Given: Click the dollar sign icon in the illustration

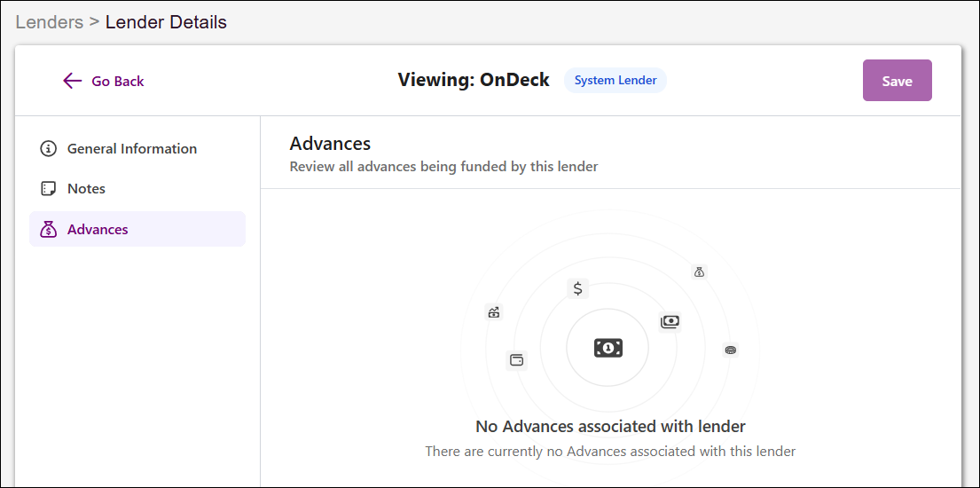Looking at the screenshot, I should tap(578, 288).
